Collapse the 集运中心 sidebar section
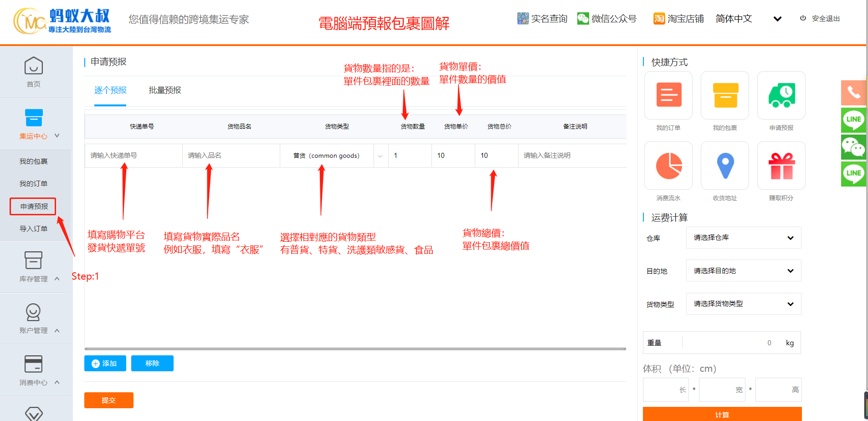Viewport: 868px width, 421px height. pos(57,135)
